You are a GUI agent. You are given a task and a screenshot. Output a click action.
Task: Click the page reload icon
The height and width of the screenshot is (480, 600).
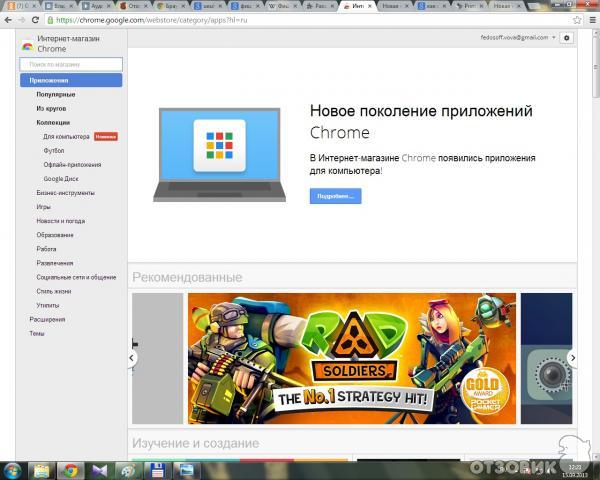coord(36,19)
